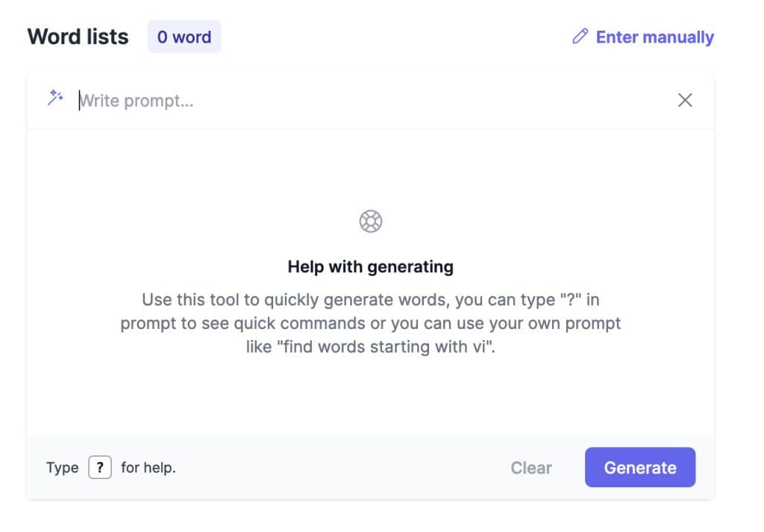The width and height of the screenshot is (764, 532).
Task: Click the magic wand sparkle icon
Action: [55, 98]
